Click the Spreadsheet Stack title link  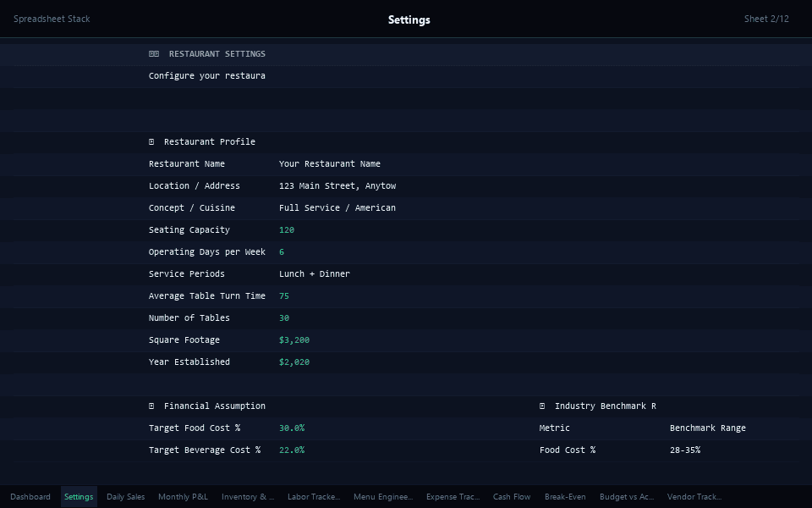click(52, 19)
